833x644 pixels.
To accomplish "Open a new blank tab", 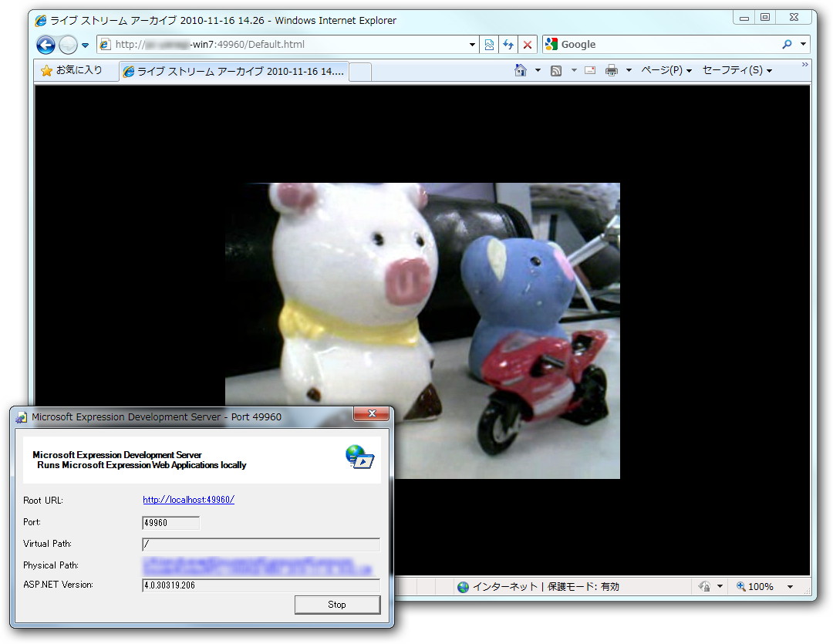I will pos(360,72).
